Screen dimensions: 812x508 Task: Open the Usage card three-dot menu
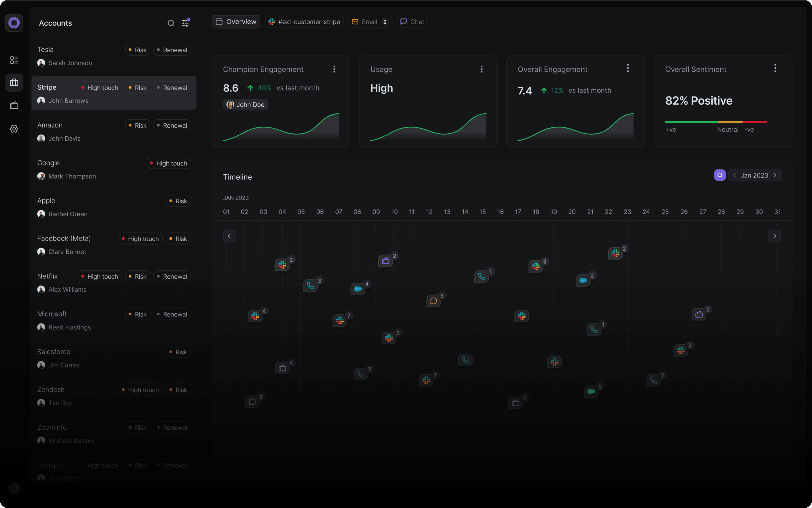[481, 69]
